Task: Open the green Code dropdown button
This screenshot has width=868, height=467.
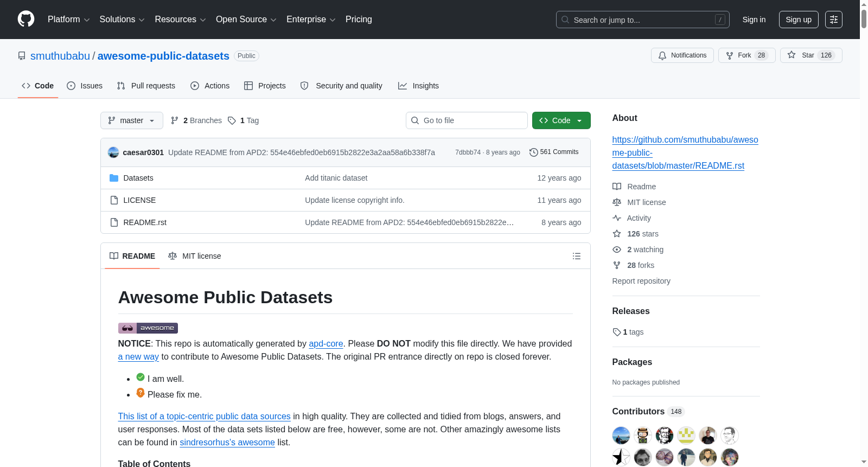Action: pos(561,120)
